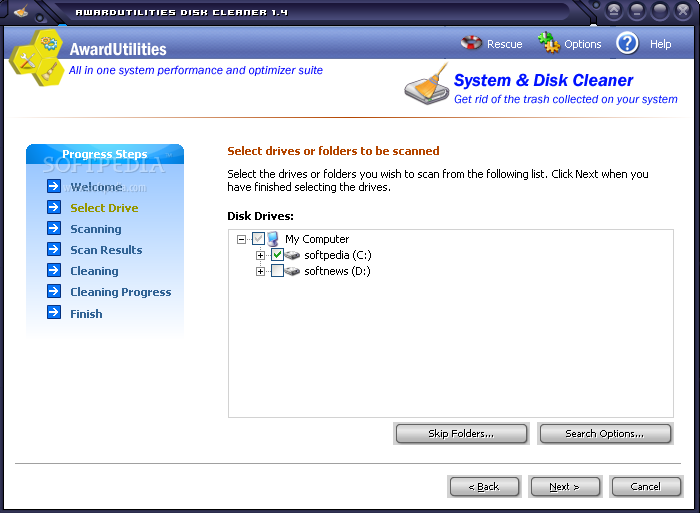Minimize the window with second round button

[637, 10]
